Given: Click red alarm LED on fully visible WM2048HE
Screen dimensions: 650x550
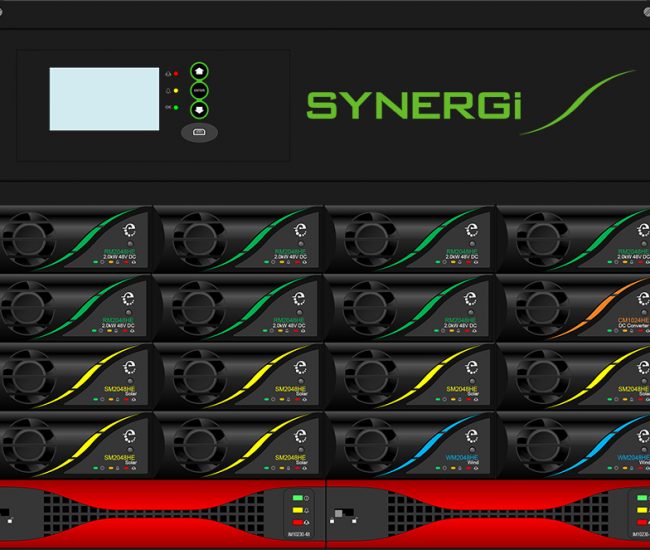Looking at the screenshot, I should pos(469,468).
